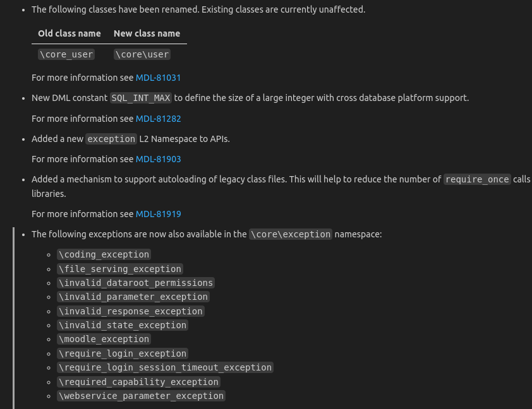Image resolution: width=532 pixels, height=409 pixels.
Task: Click \coding_exception list entry
Action: (104, 254)
